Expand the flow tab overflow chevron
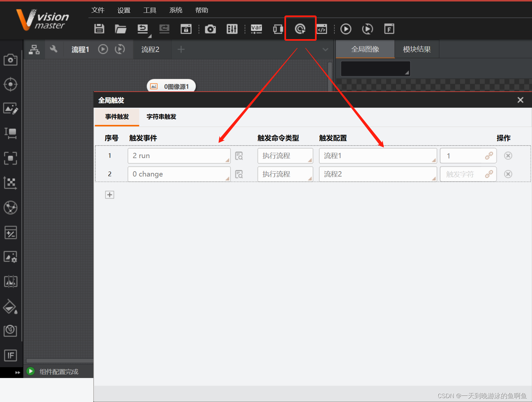 (325, 49)
